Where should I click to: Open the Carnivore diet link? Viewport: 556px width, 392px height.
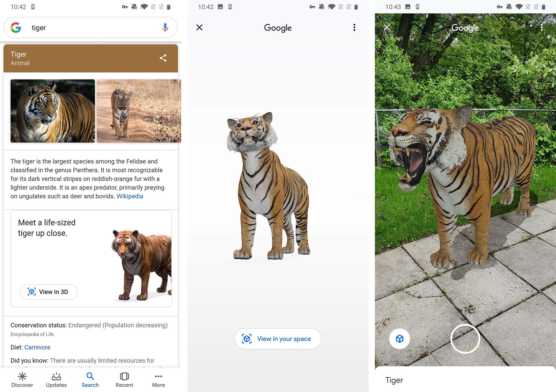tap(37, 347)
